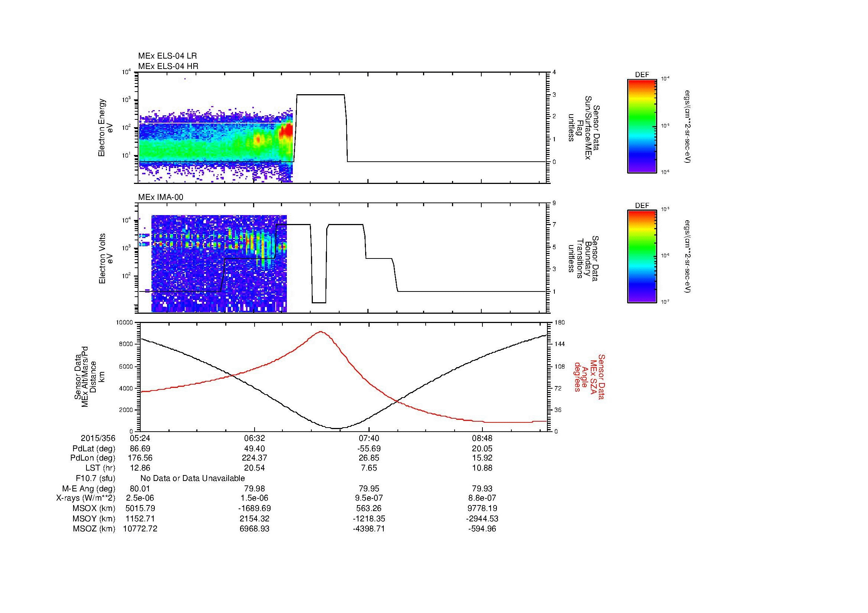Click the time tick '05:24'
Screen dimensions: 868x613
pos(140,438)
